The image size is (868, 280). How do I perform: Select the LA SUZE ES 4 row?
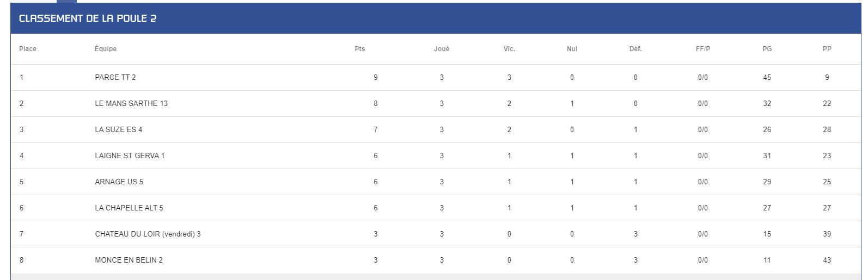pyautogui.click(x=429, y=129)
